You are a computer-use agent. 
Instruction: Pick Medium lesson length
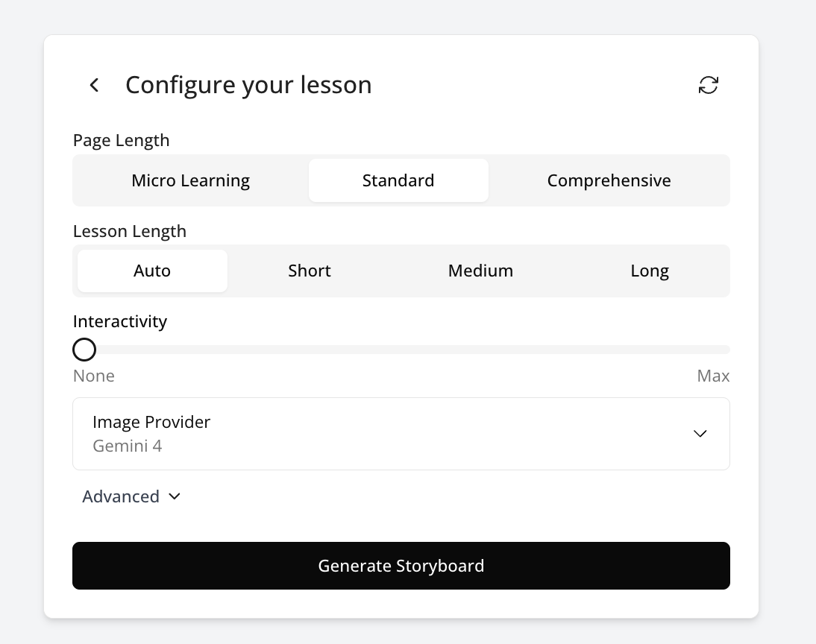(480, 271)
